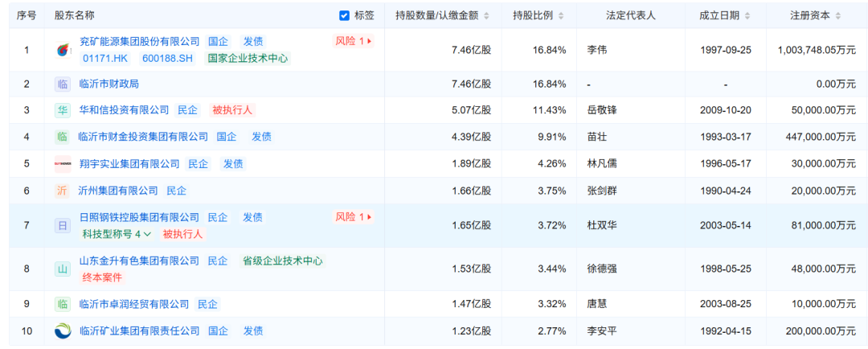Click 省级企业技术中心 tag
The height and width of the screenshot is (349, 868).
[282, 261]
